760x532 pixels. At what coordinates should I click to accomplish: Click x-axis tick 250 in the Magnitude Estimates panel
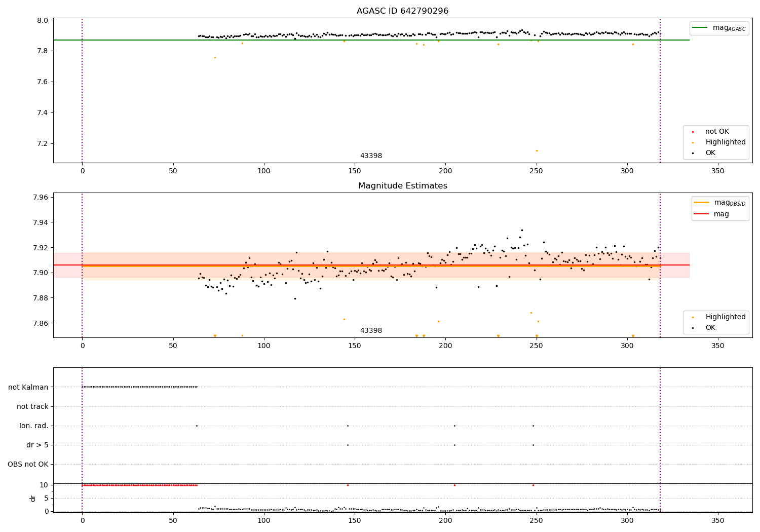tap(537, 346)
